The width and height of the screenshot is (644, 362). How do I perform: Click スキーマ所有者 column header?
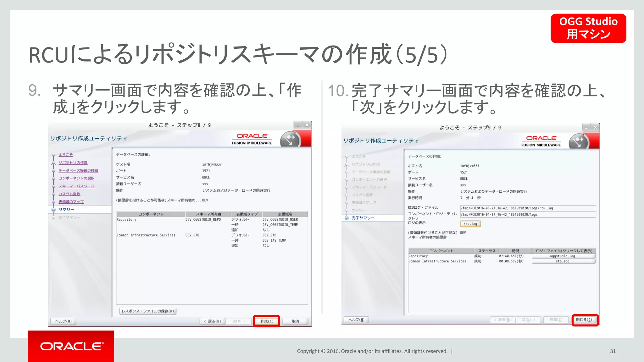(x=208, y=214)
